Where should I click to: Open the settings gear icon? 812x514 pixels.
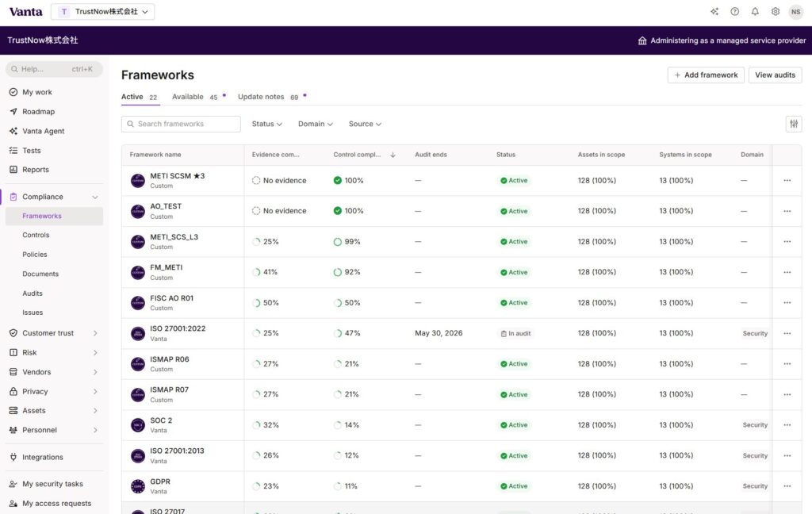click(x=776, y=12)
